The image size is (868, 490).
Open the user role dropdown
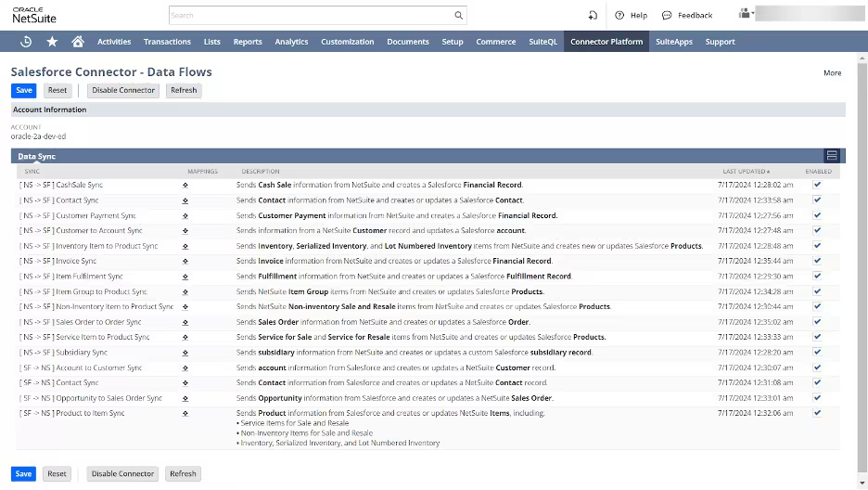click(x=746, y=14)
